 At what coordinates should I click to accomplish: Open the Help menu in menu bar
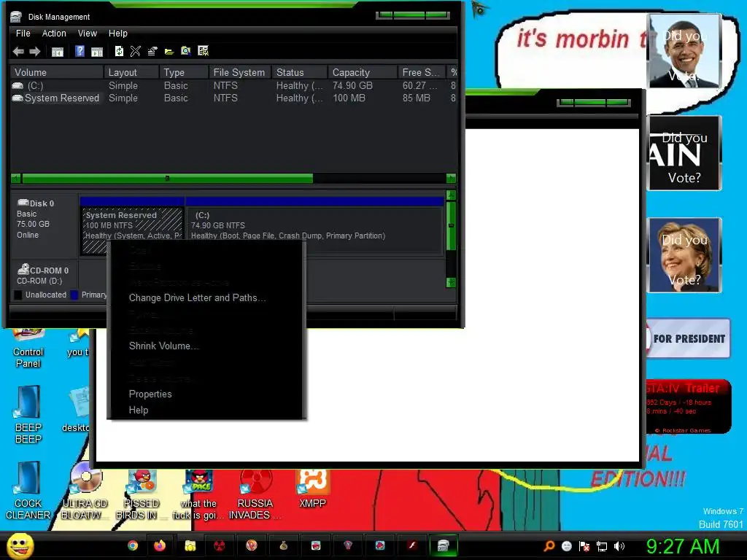[x=117, y=34]
